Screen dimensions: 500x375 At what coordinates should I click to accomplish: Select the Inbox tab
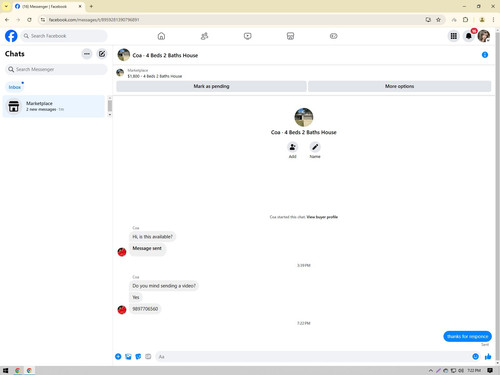15,87
